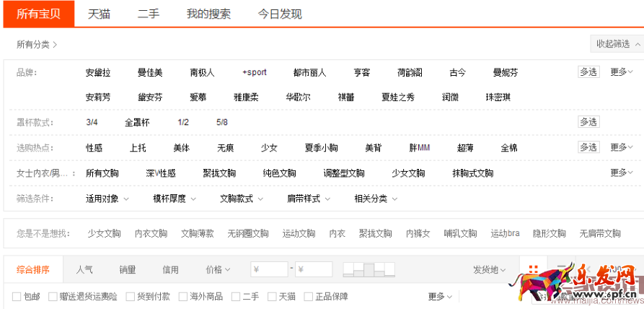Screen dimensions: 644x309
Task: Click suggested search 运动bra
Action: click(505, 234)
